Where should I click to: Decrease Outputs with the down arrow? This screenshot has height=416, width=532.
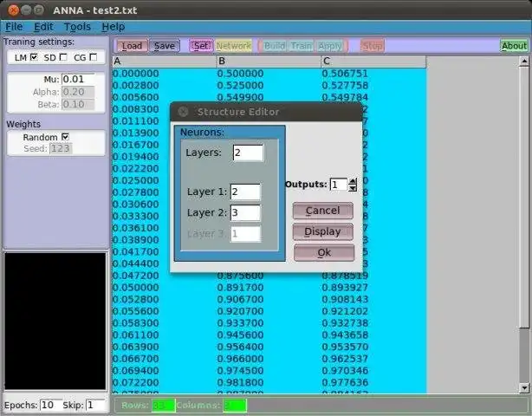click(x=353, y=188)
